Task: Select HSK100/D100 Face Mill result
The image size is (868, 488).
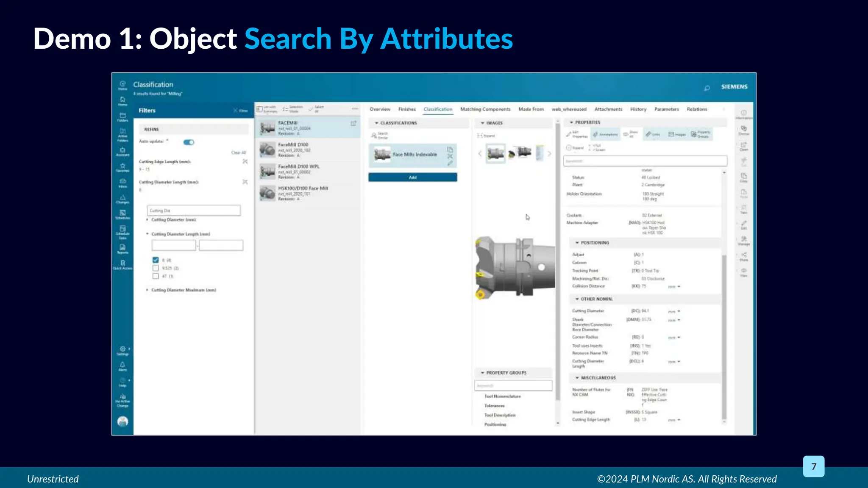Action: (x=308, y=193)
